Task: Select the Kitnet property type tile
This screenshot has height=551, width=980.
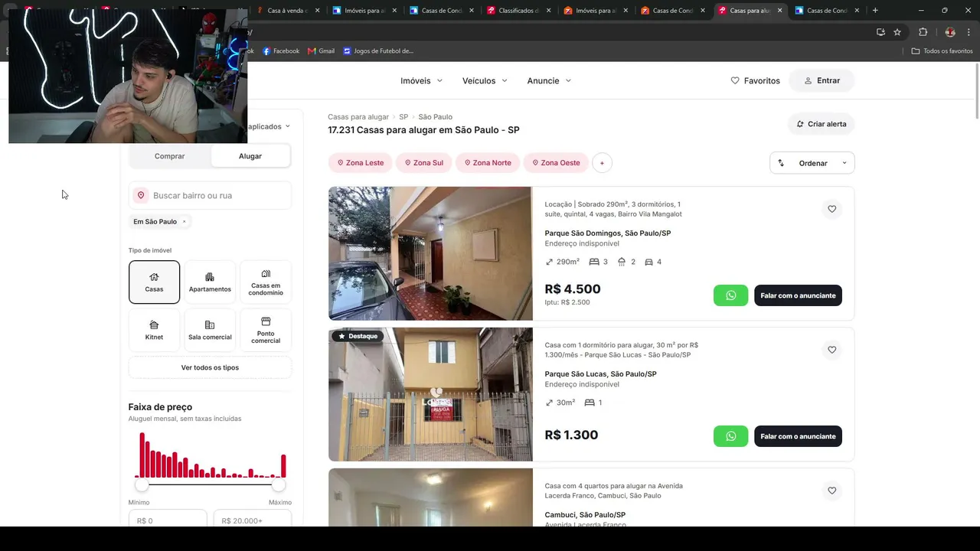Action: click(x=154, y=330)
